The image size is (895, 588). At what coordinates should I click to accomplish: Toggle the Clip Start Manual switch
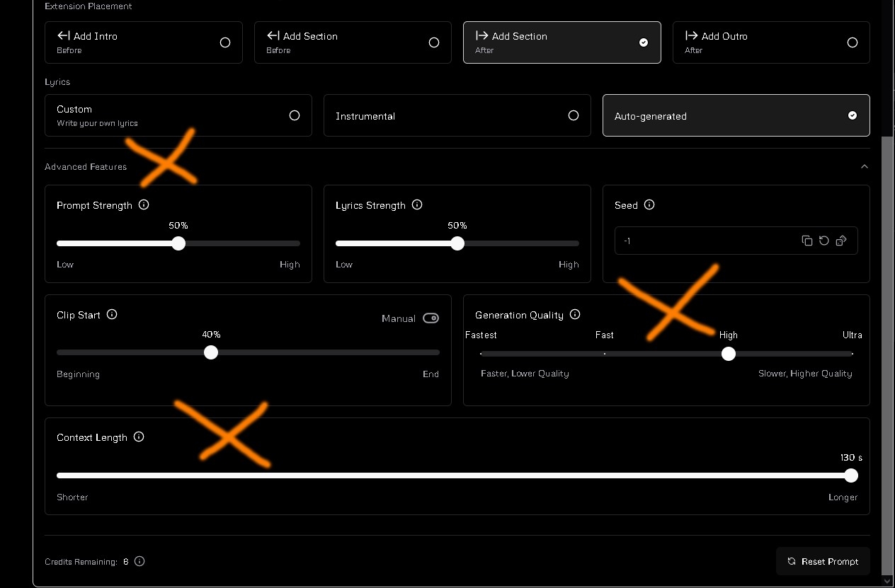[x=431, y=318]
